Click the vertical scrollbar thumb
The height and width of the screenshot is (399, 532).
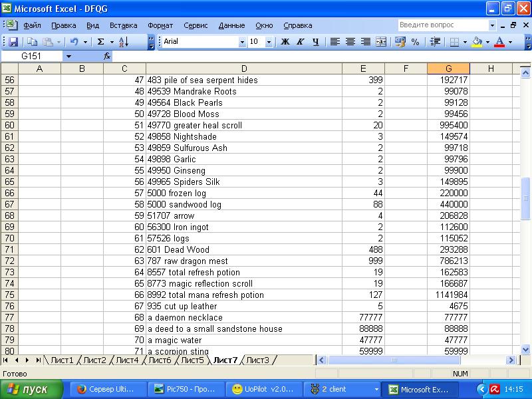click(x=525, y=198)
